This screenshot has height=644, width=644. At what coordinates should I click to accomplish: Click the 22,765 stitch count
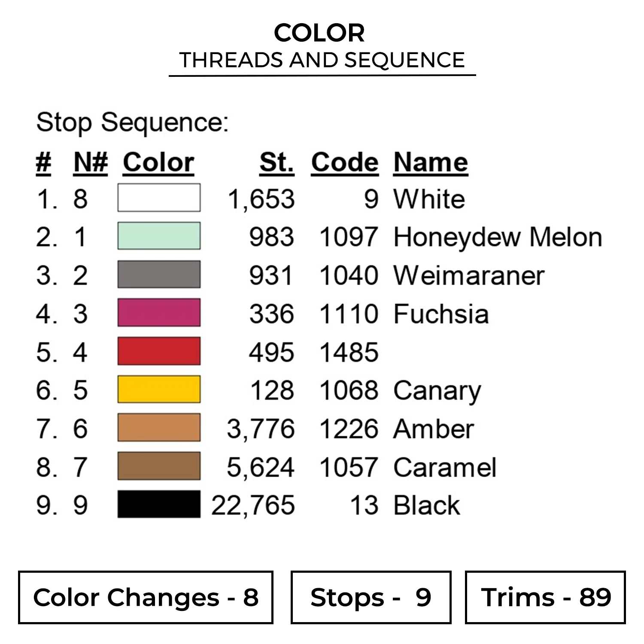tap(253, 505)
